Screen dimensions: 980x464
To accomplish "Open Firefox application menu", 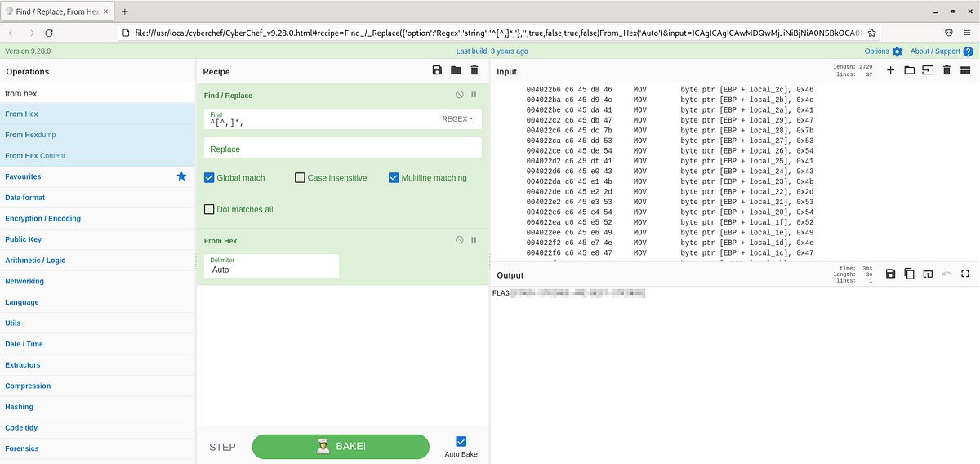I will [x=968, y=33].
